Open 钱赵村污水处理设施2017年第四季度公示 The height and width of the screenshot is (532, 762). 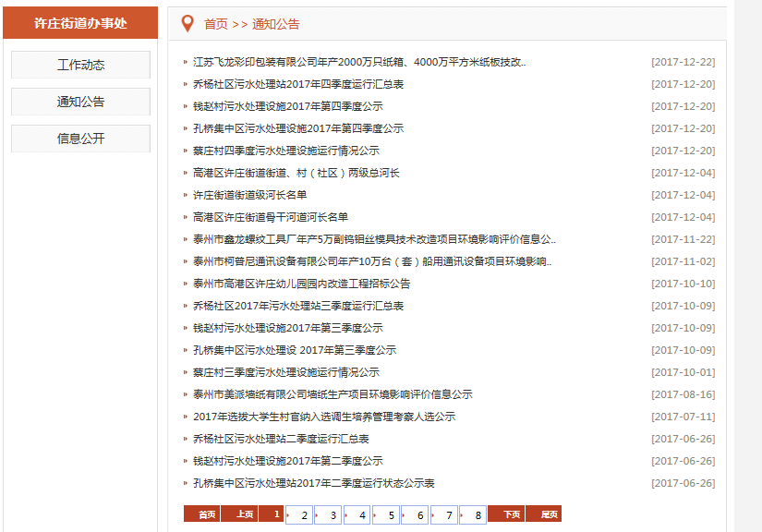(287, 106)
